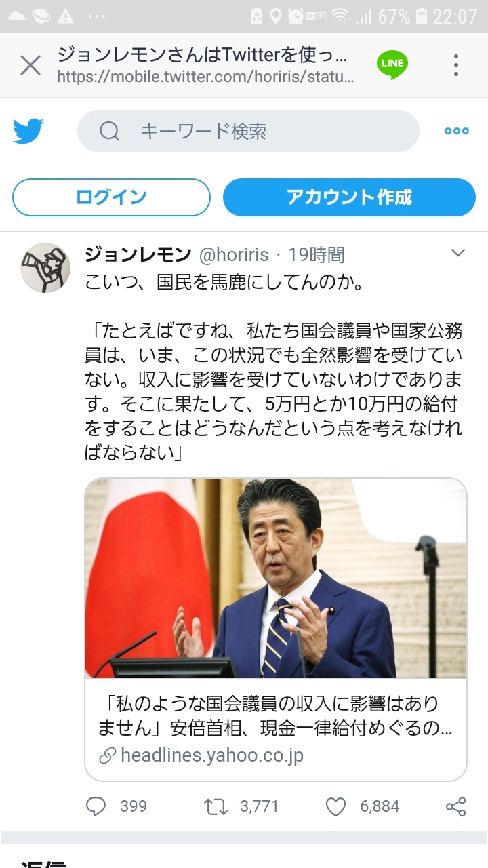The height and width of the screenshot is (868, 488).
Task: Like the tweet with heart icon
Action: (x=336, y=806)
